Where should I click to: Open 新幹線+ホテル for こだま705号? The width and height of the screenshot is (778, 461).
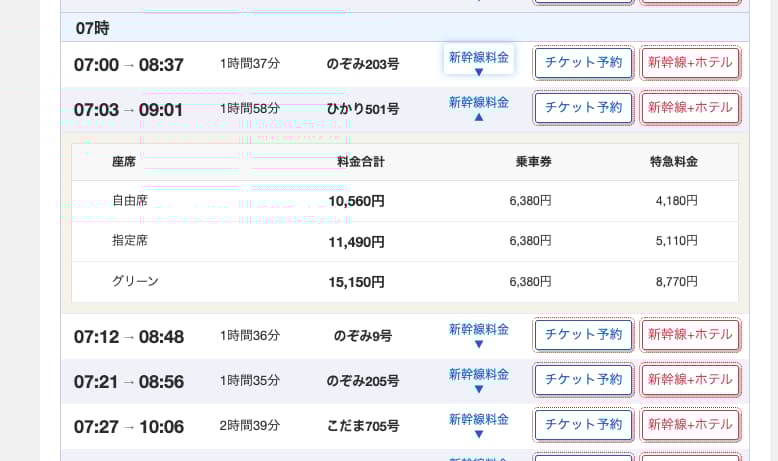coord(690,425)
